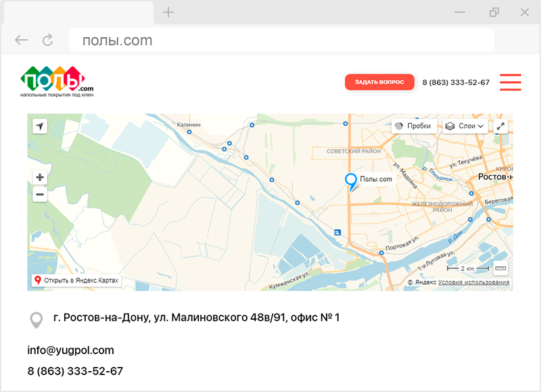This screenshot has height=392, width=541.
Task: Open the red hamburger menu
Action: [511, 82]
